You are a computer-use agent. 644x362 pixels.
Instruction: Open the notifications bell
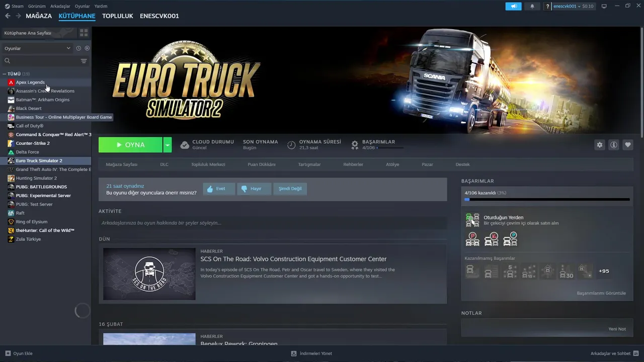click(x=532, y=6)
